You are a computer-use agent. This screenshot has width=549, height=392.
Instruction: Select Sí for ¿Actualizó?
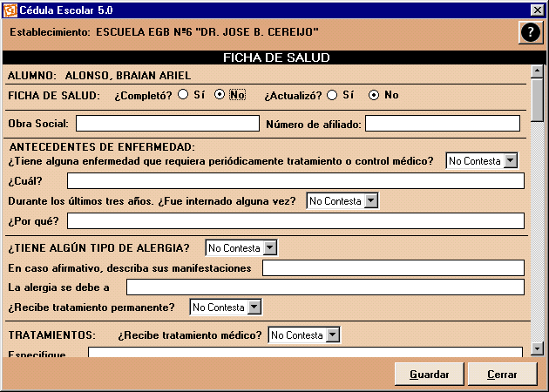(x=332, y=95)
